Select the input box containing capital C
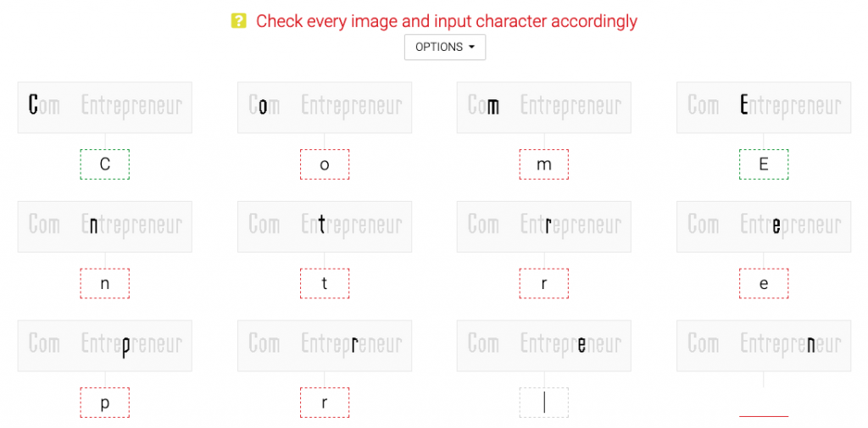868x428 pixels. tap(104, 164)
